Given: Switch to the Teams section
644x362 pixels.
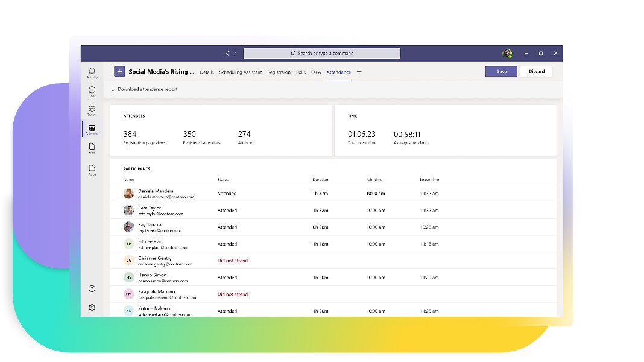Looking at the screenshot, I should [x=92, y=110].
